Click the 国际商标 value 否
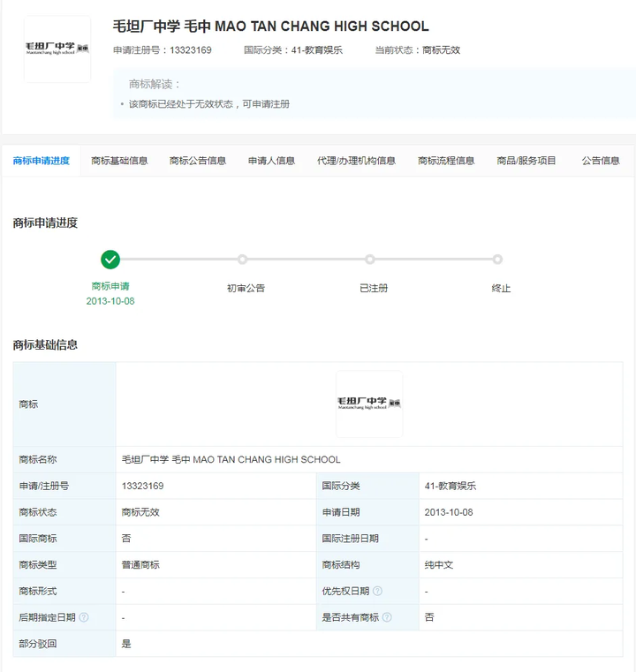 point(126,539)
